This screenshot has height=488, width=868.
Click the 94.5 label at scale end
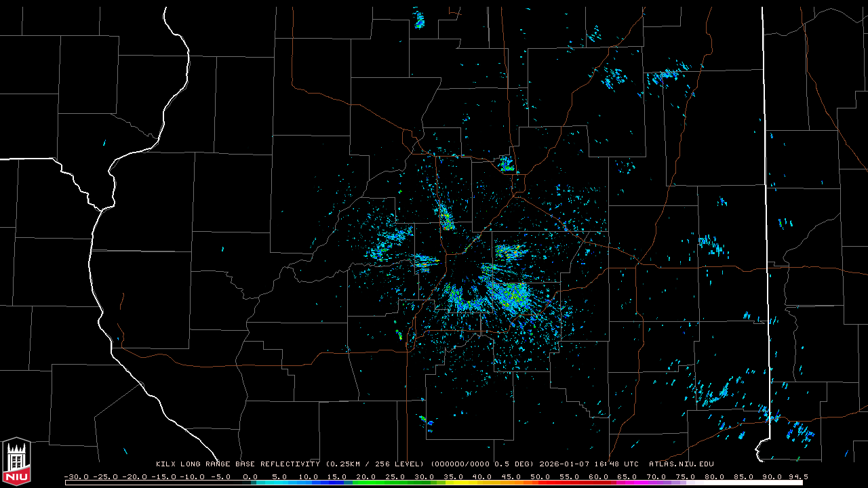coord(797,476)
